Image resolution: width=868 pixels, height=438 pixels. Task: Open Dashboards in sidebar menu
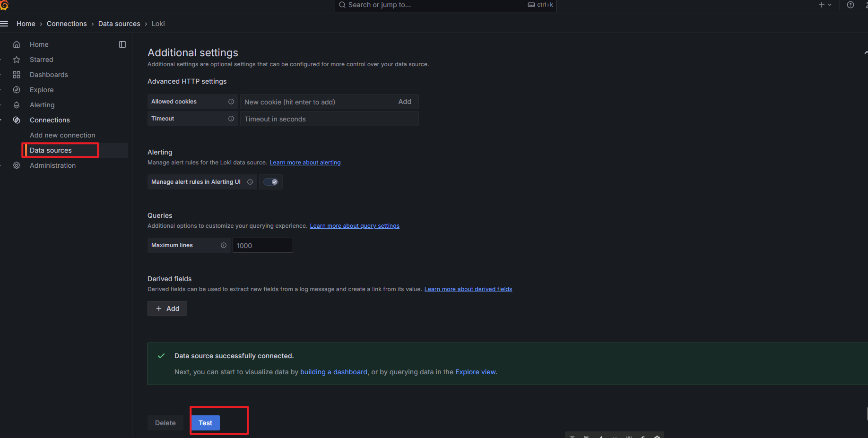pyautogui.click(x=49, y=75)
